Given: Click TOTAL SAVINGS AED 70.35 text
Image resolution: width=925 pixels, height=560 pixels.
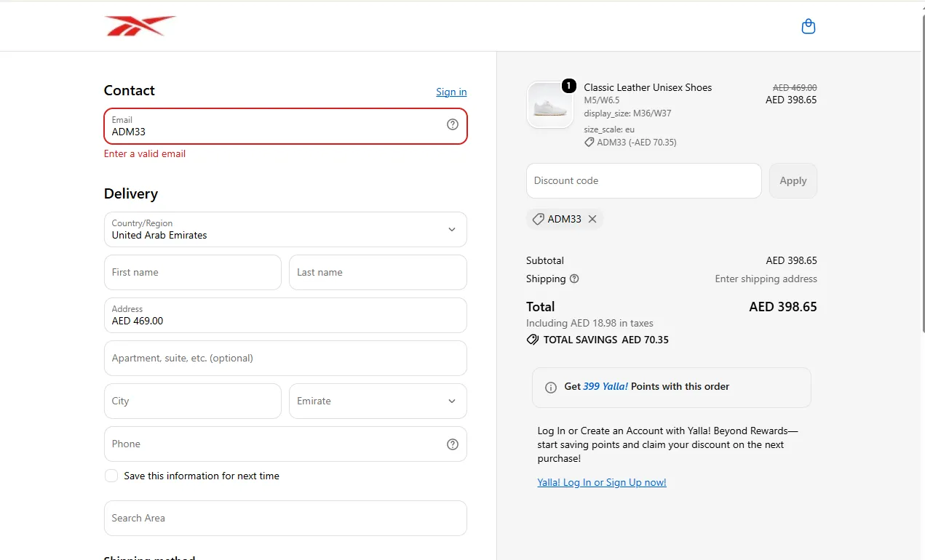Looking at the screenshot, I should 606,340.
